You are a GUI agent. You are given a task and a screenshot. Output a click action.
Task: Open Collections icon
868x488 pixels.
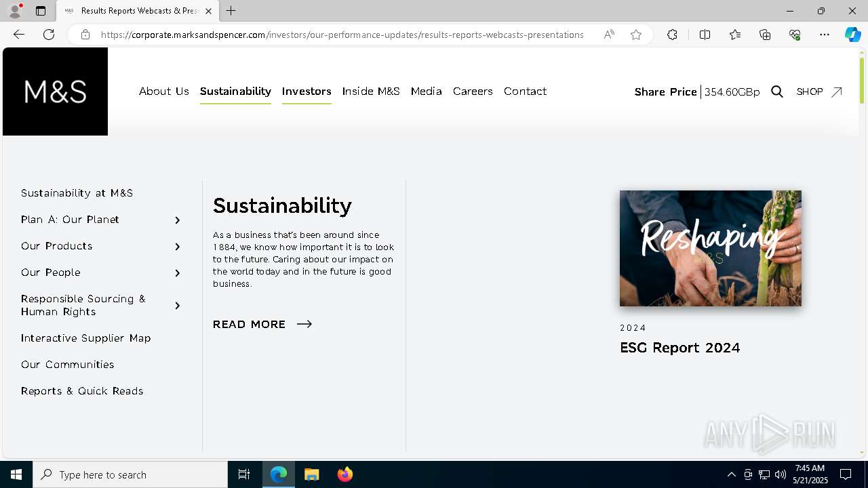[765, 35]
